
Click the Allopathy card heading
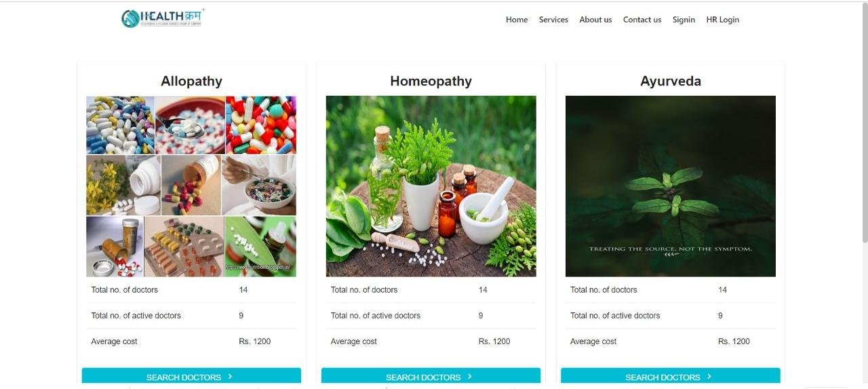click(x=191, y=81)
